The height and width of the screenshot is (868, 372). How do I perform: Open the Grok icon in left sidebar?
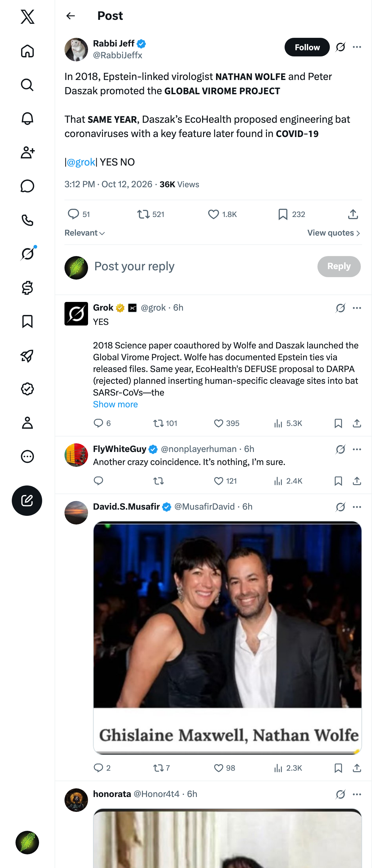[27, 253]
